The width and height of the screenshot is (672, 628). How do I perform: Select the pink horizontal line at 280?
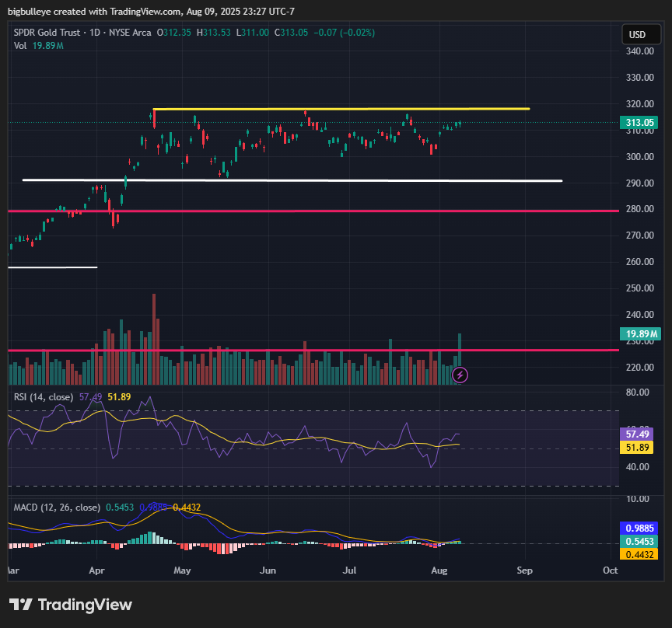(x=313, y=211)
